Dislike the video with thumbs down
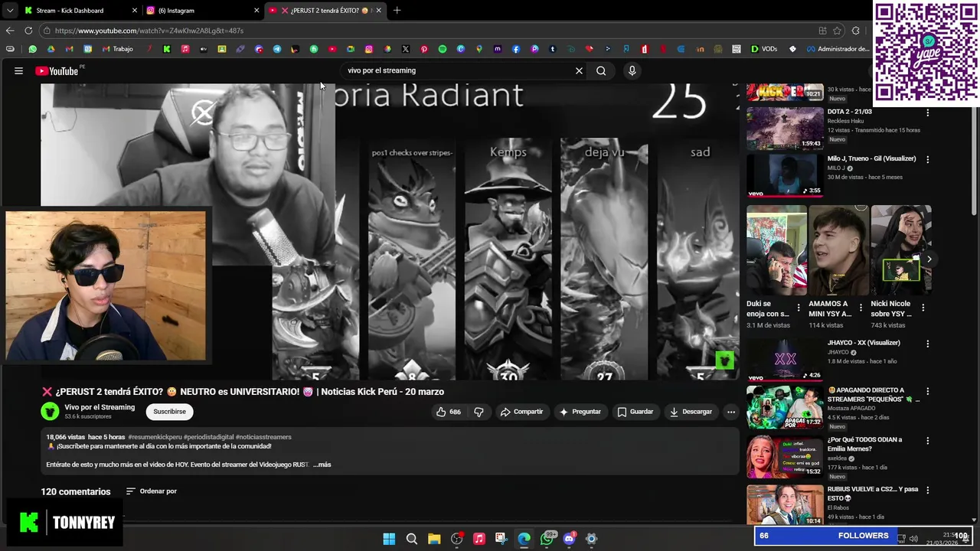This screenshot has height=551, width=980. click(x=479, y=412)
